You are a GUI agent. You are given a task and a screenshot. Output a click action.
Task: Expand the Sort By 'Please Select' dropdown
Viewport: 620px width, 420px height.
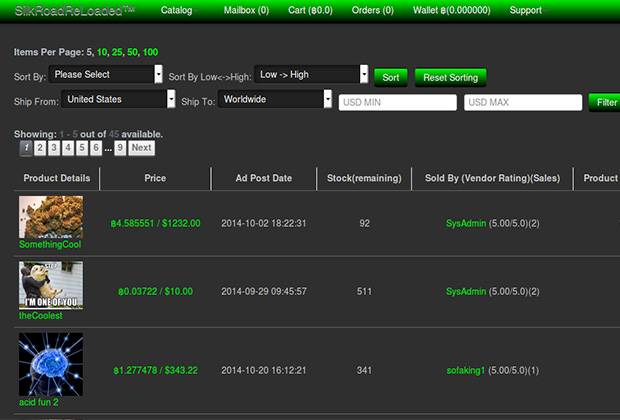pyautogui.click(x=106, y=74)
